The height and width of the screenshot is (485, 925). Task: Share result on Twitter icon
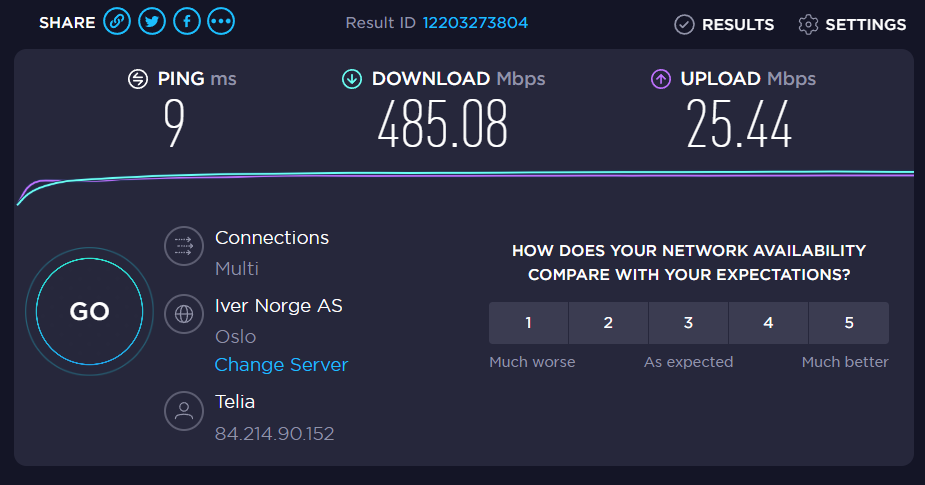(151, 22)
